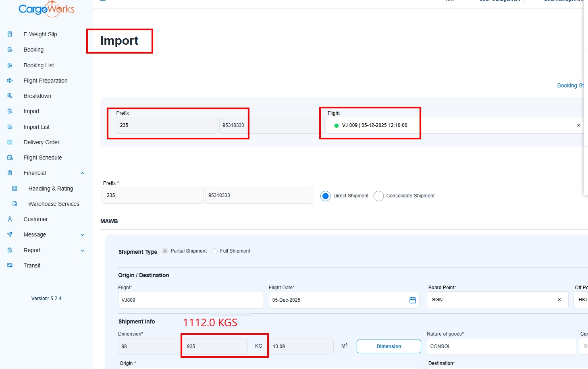Click the Flight Preparation airplane icon

coord(10,81)
